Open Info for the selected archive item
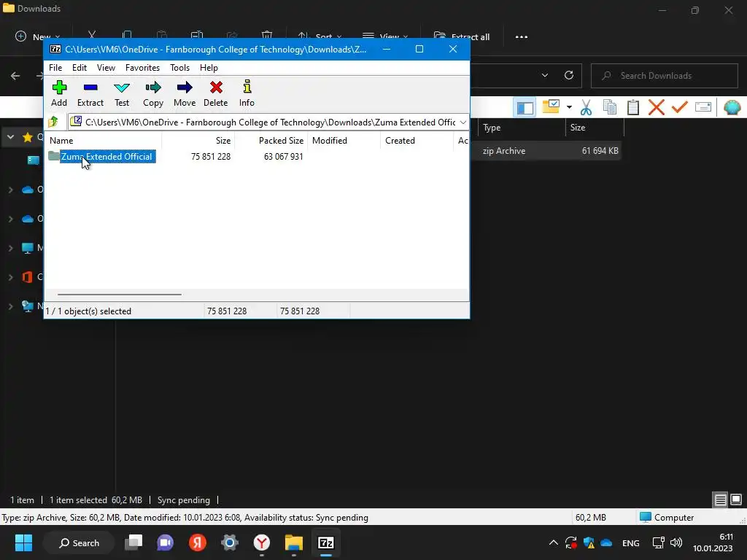747x560 pixels. click(x=247, y=93)
